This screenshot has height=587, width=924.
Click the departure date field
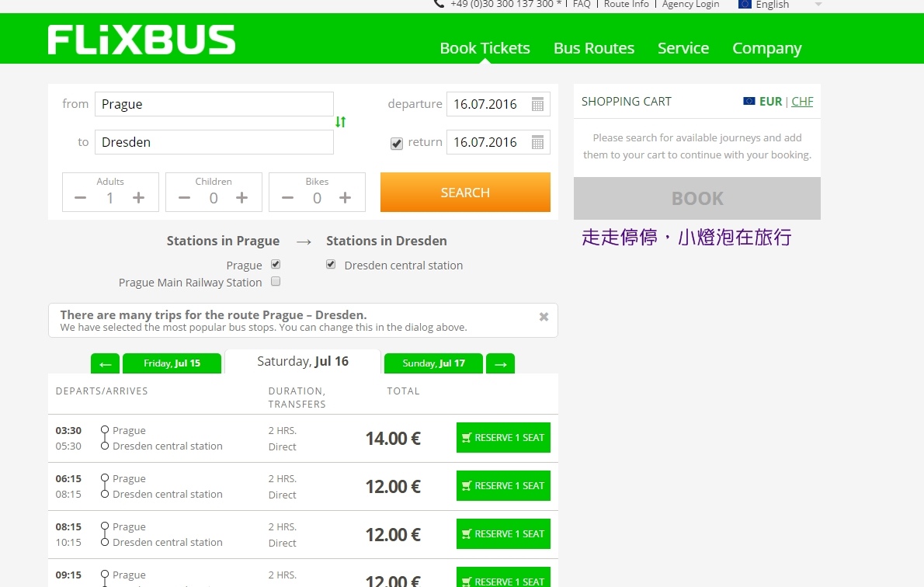pyautogui.click(x=498, y=104)
